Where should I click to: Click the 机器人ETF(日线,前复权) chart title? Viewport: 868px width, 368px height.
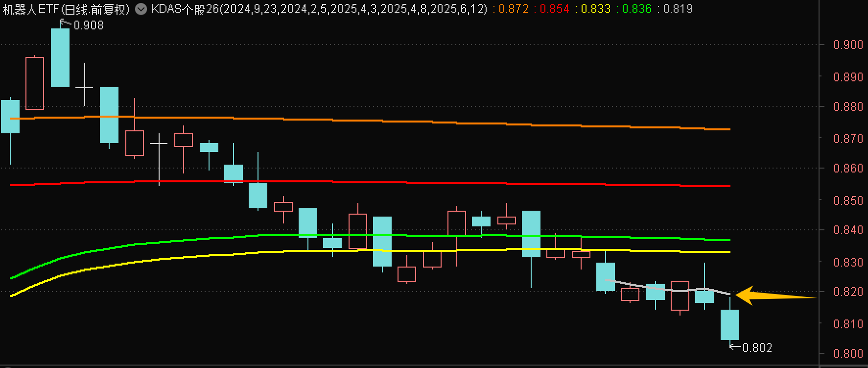(x=66, y=9)
